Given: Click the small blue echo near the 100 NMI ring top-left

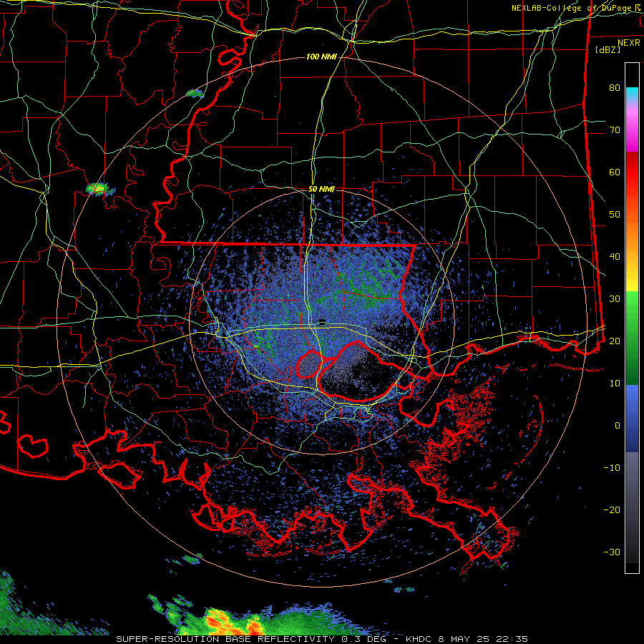Looking at the screenshot, I should pos(195,93).
